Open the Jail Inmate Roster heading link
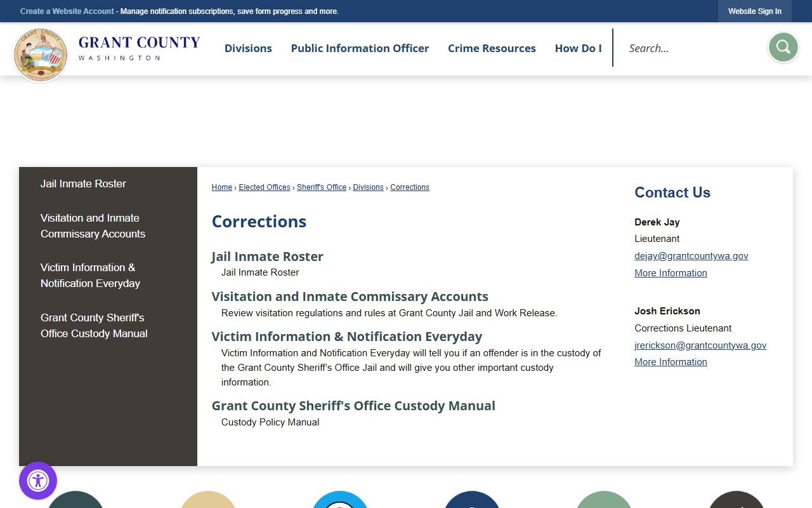Image resolution: width=812 pixels, height=508 pixels. [x=268, y=257]
